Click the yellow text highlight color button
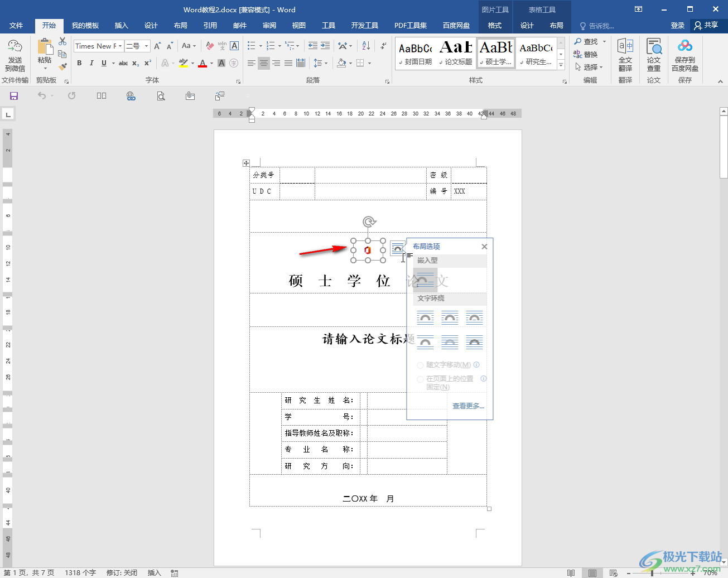The width and height of the screenshot is (728, 578). point(184,63)
